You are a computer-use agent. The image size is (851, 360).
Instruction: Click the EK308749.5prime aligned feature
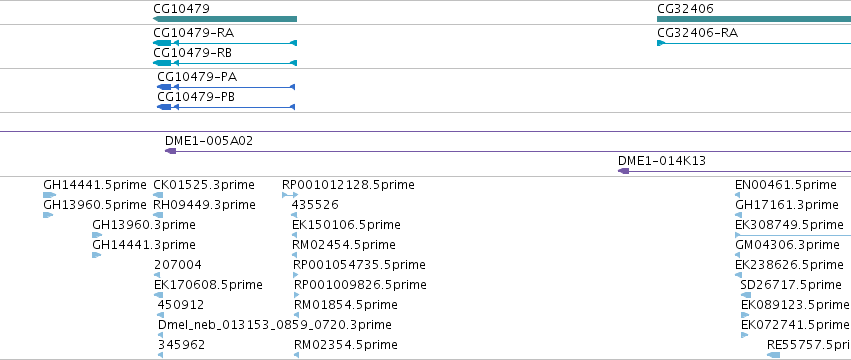click(x=793, y=235)
